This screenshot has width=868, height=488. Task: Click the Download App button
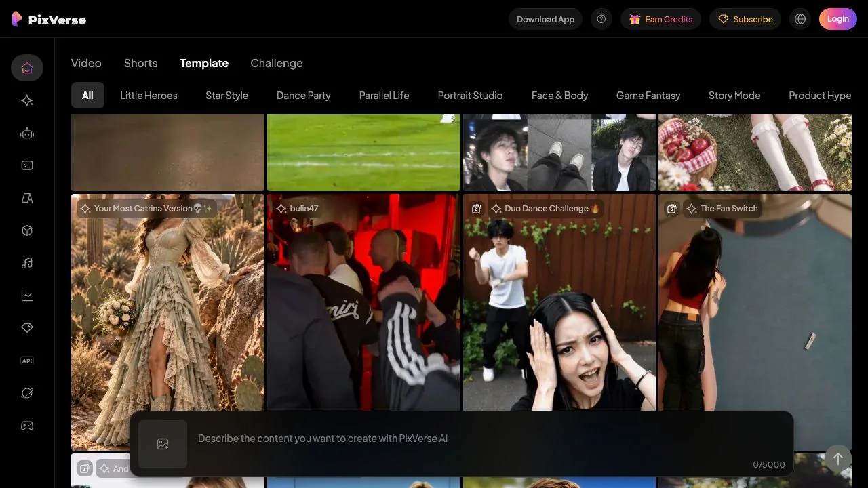pos(545,19)
